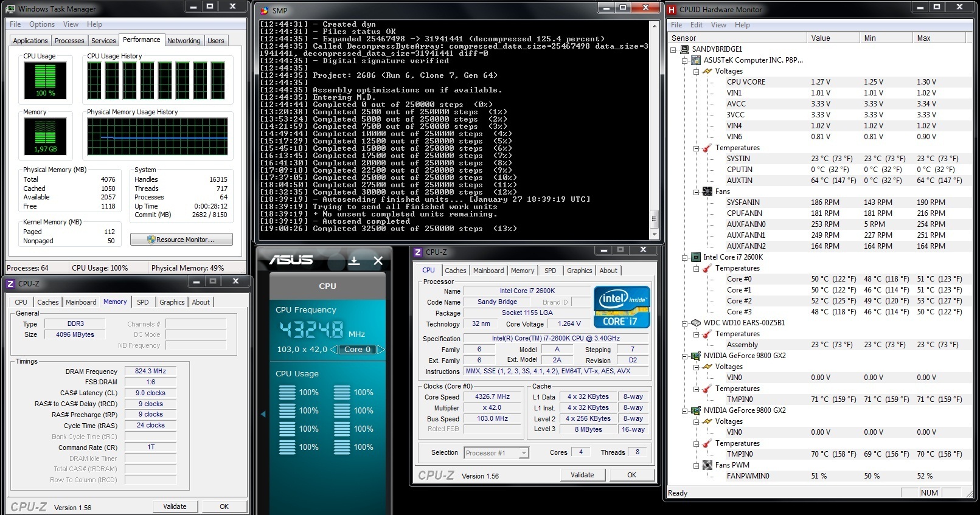Collapse the WDC WD10 EARS-00Z5B1 node
The width and height of the screenshot is (980, 515).
coord(685,323)
